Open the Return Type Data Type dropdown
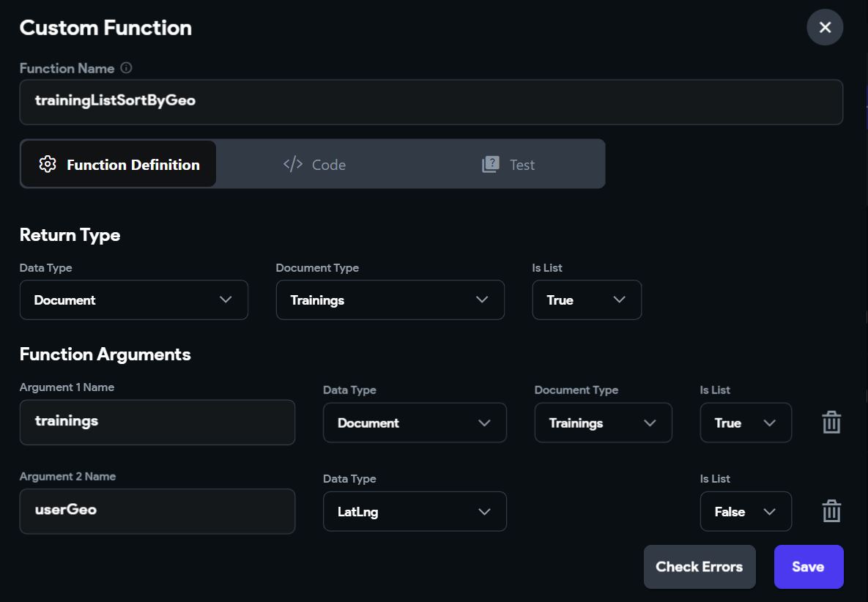This screenshot has height=602, width=868. click(x=134, y=300)
